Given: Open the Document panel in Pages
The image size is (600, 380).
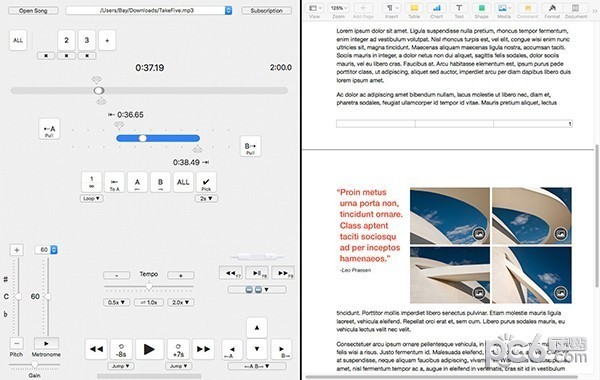Looking at the screenshot, I should coord(576,11).
